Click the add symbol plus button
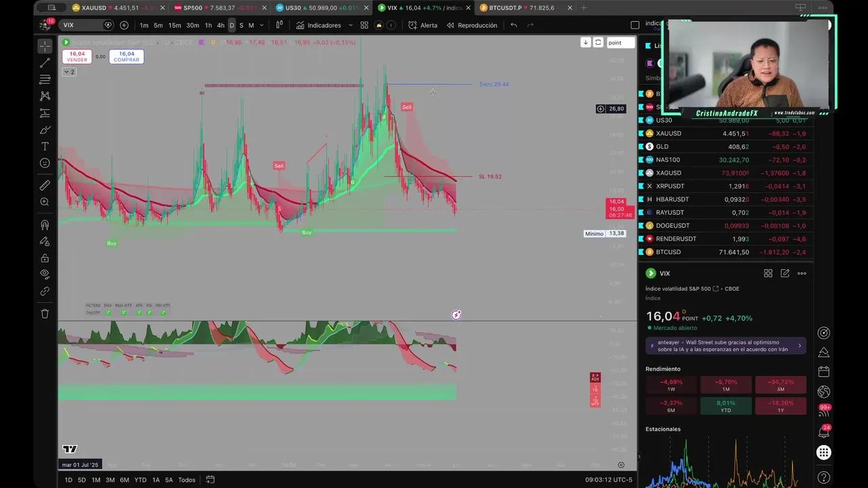 124,25
